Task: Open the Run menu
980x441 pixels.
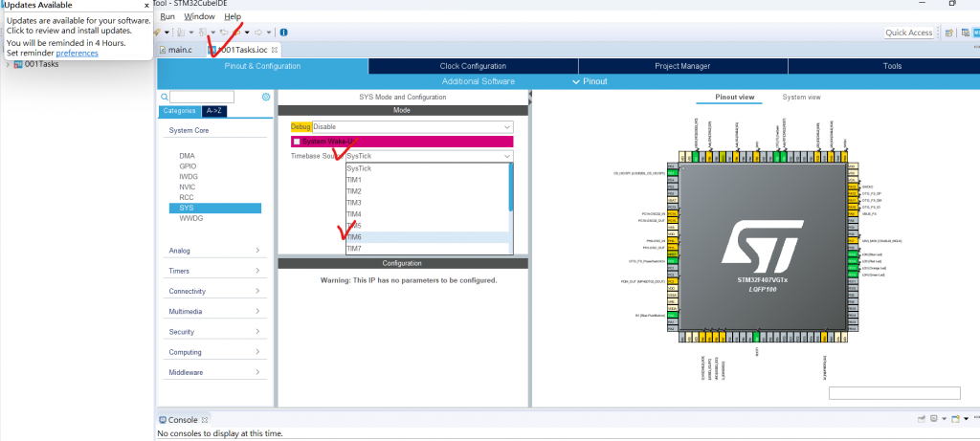Action: 167,16
